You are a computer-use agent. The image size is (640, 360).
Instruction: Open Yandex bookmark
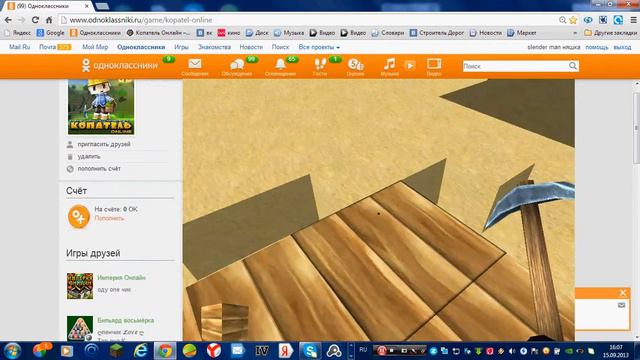coord(18,33)
